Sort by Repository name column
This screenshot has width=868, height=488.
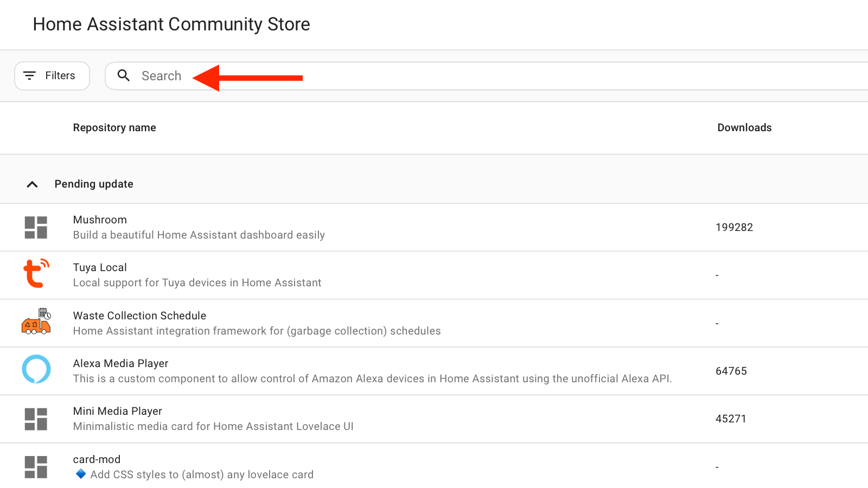(x=114, y=127)
